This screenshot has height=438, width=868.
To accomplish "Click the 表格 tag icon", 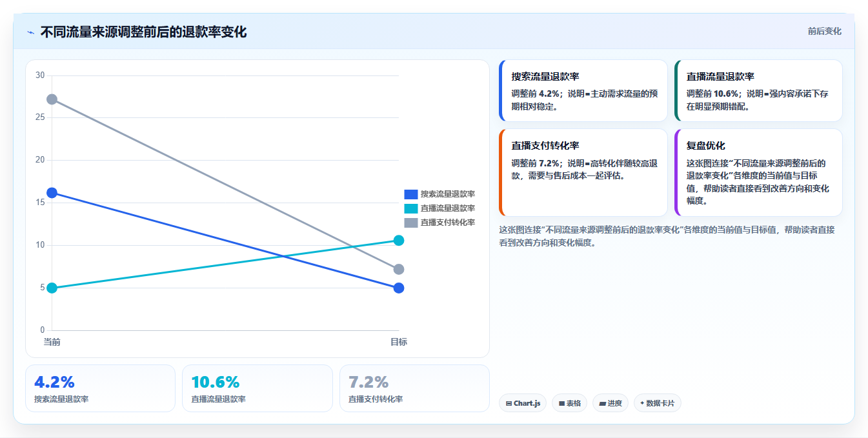I will pyautogui.click(x=561, y=403).
